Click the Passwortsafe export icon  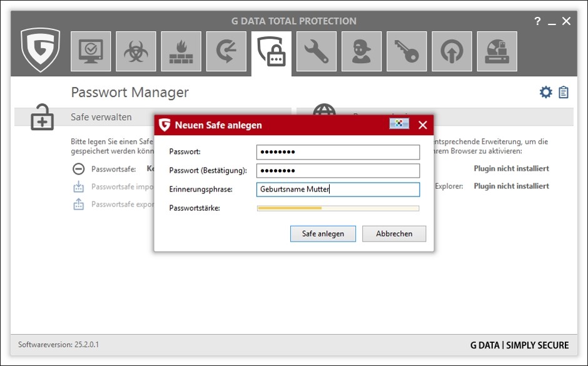(78, 204)
